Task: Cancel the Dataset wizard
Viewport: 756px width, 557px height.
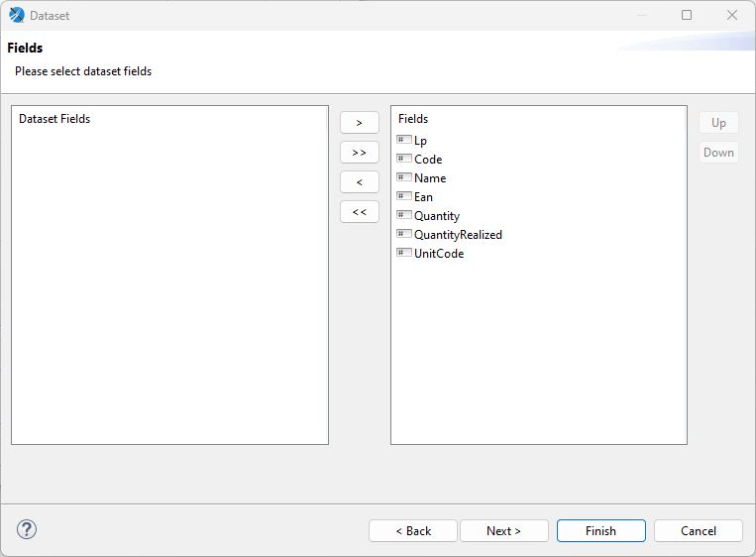Action: point(698,531)
